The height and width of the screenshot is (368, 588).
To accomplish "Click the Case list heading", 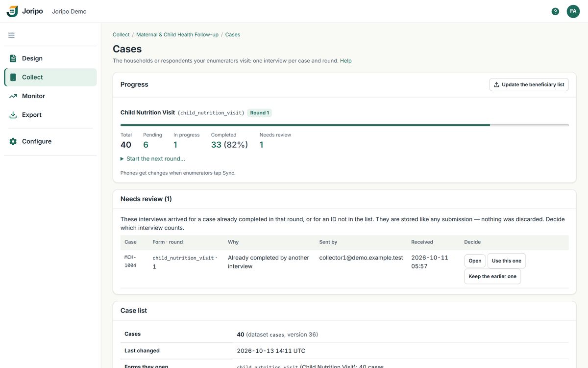I will point(134,311).
